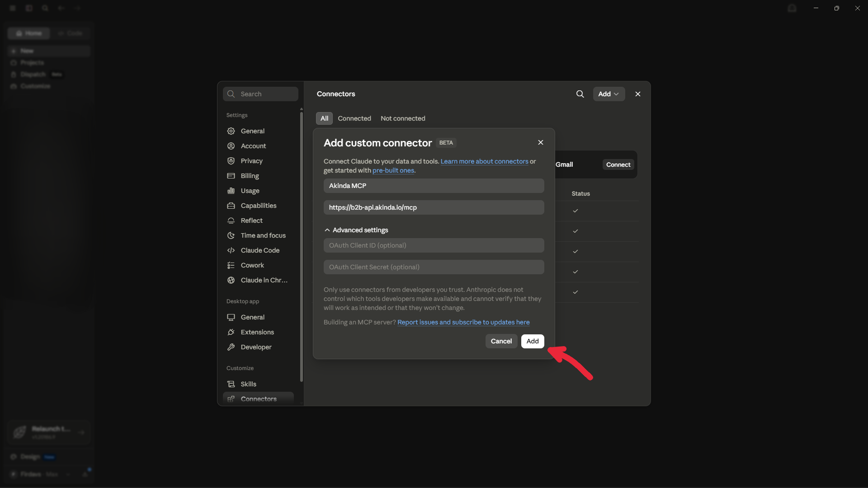Viewport: 868px width, 488px height.
Task: Open Billing settings
Action: 258,176
